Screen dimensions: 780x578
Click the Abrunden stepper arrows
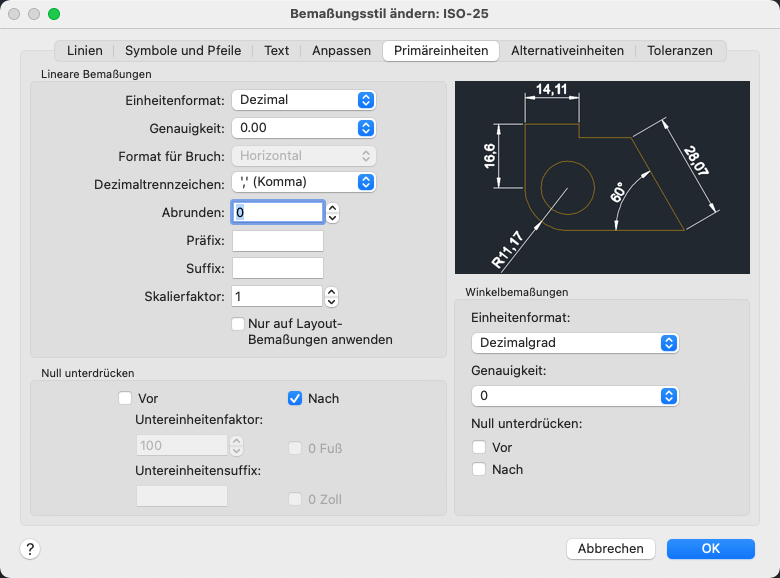(333, 212)
